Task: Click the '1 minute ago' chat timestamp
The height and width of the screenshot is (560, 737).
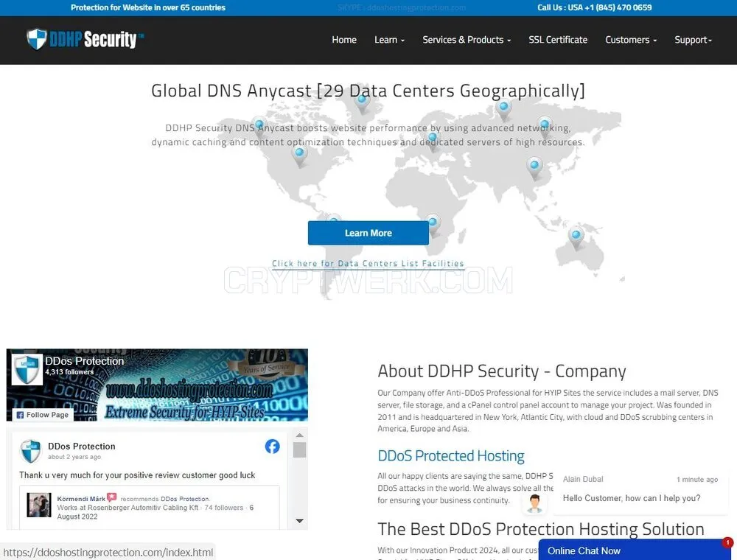Action: (697, 479)
